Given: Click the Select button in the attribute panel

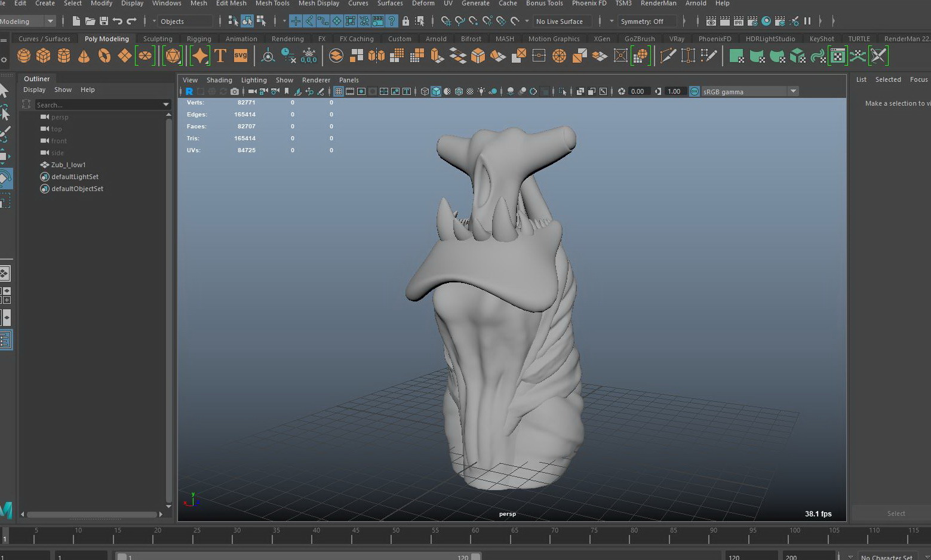Looking at the screenshot, I should tap(895, 513).
